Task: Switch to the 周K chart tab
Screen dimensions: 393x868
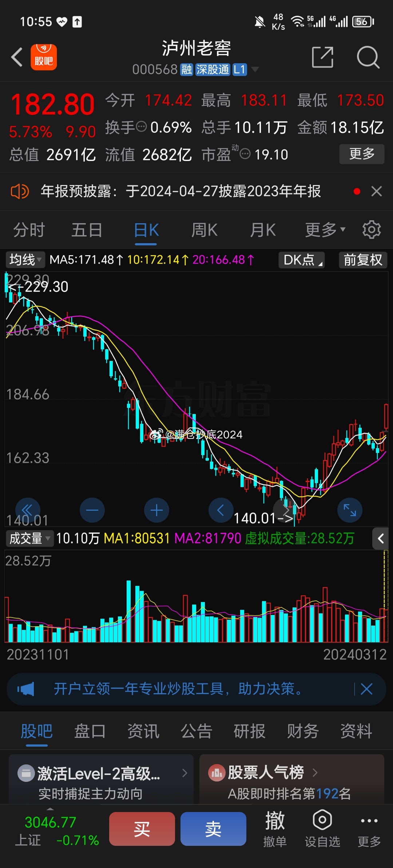Action: [x=205, y=230]
